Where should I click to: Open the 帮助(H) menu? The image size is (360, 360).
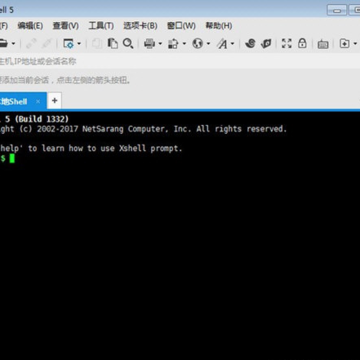click(x=219, y=26)
